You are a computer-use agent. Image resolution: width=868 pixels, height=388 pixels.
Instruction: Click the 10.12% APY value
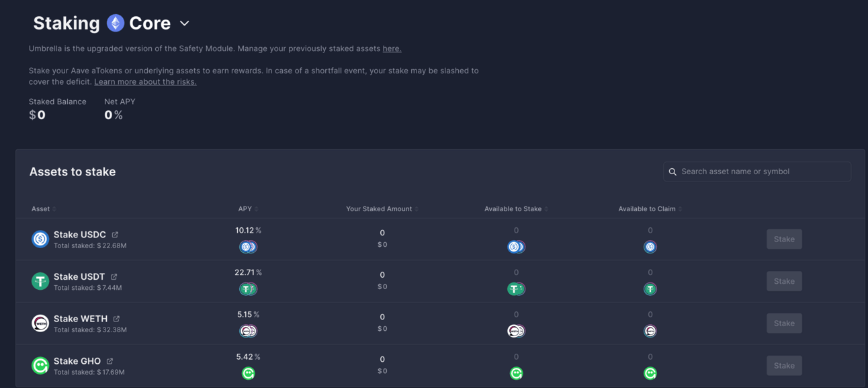coord(248,230)
